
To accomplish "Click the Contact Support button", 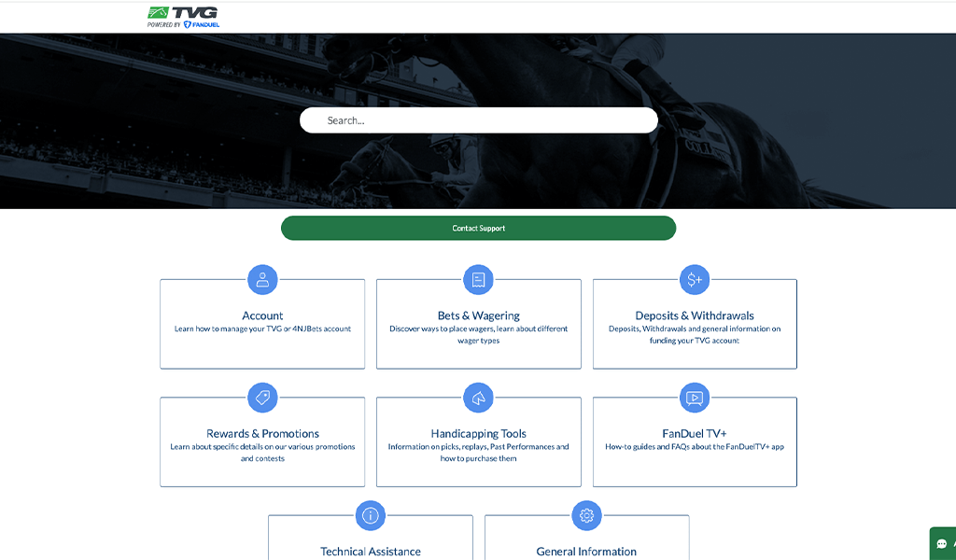I will [479, 228].
